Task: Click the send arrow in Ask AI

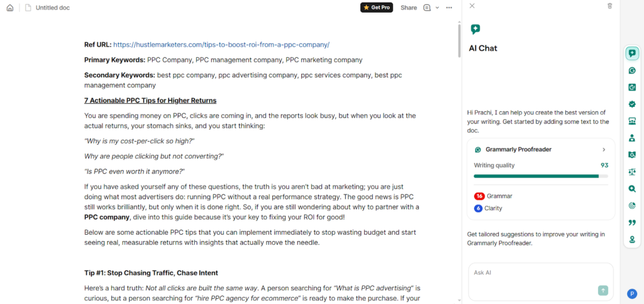Action: click(x=603, y=290)
